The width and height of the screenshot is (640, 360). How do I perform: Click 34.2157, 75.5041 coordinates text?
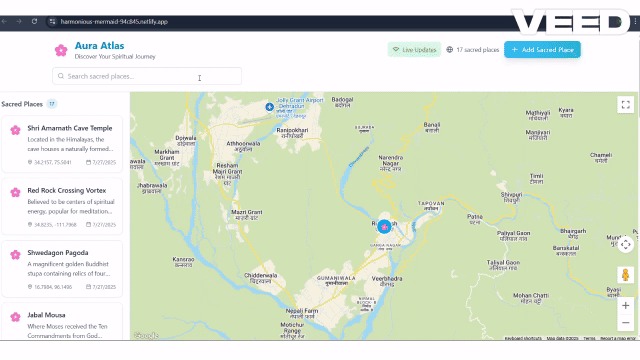pos(53,162)
